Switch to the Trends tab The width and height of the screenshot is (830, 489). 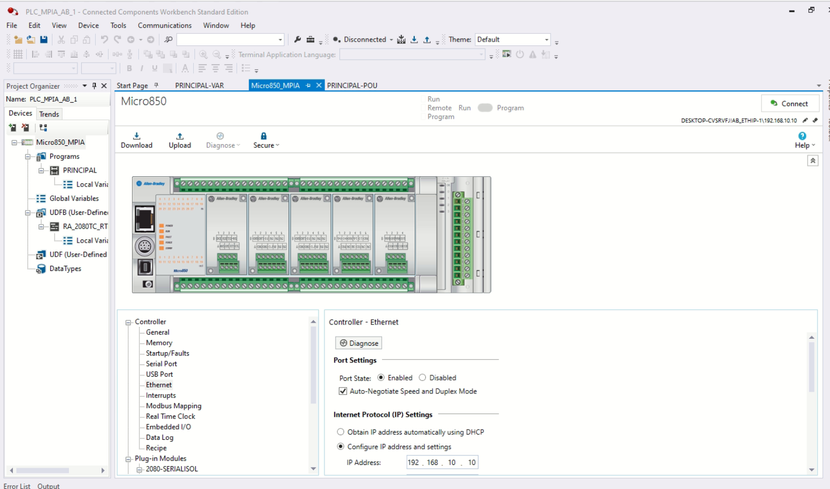[49, 114]
